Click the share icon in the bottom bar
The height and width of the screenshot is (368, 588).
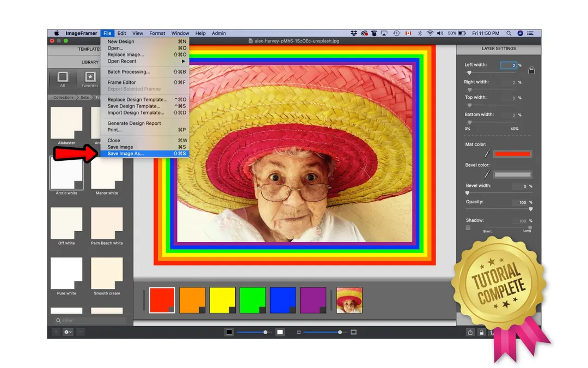[470, 332]
